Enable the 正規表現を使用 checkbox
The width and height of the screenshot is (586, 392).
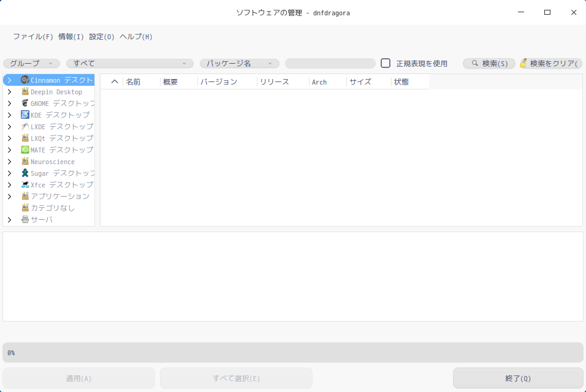386,63
